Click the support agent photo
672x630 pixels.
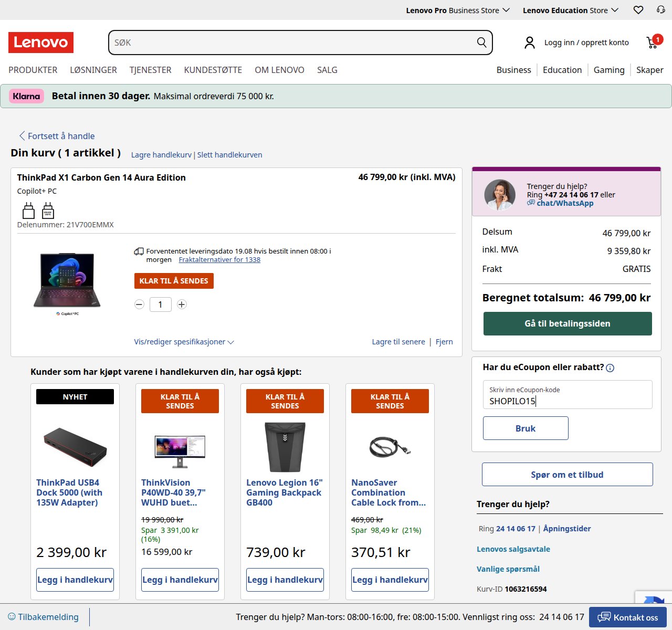tap(500, 195)
